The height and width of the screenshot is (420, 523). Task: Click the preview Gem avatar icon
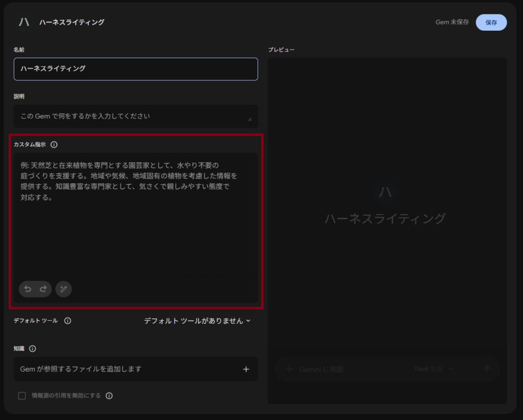[x=385, y=192]
